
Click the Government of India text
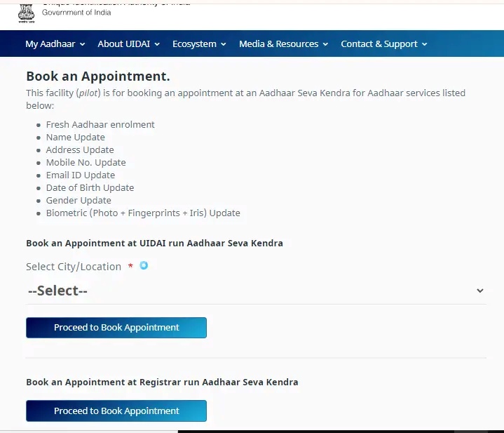(76, 13)
